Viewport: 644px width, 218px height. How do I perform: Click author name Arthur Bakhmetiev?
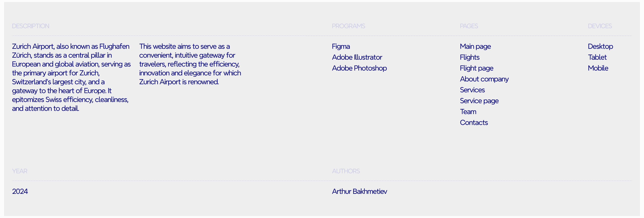point(359,191)
